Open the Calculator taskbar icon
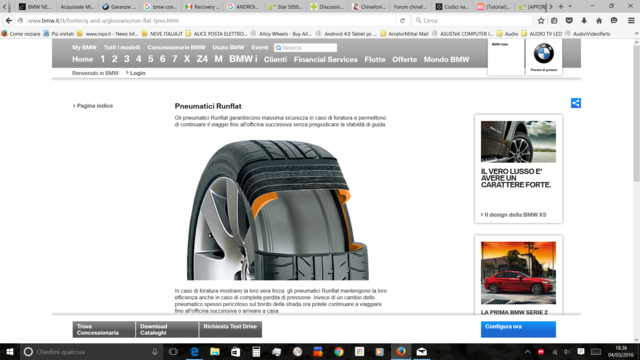Screen dimensions: 640x360 coord(256,352)
